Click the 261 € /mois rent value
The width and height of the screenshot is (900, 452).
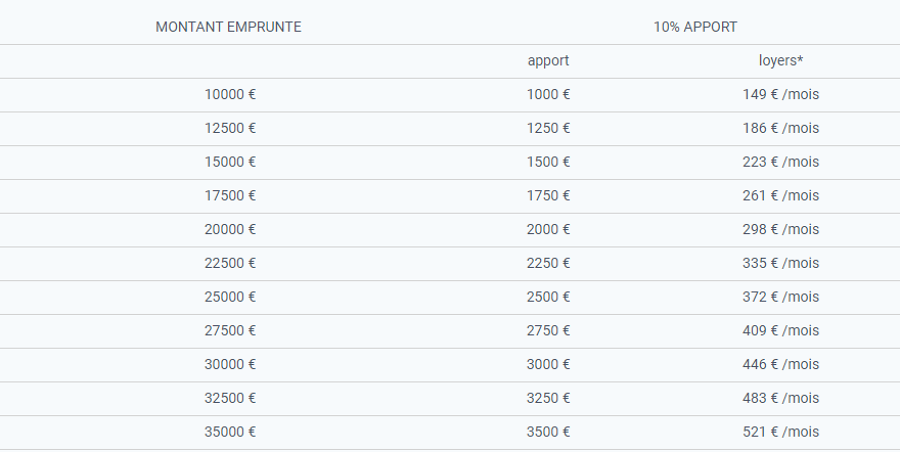click(x=781, y=196)
